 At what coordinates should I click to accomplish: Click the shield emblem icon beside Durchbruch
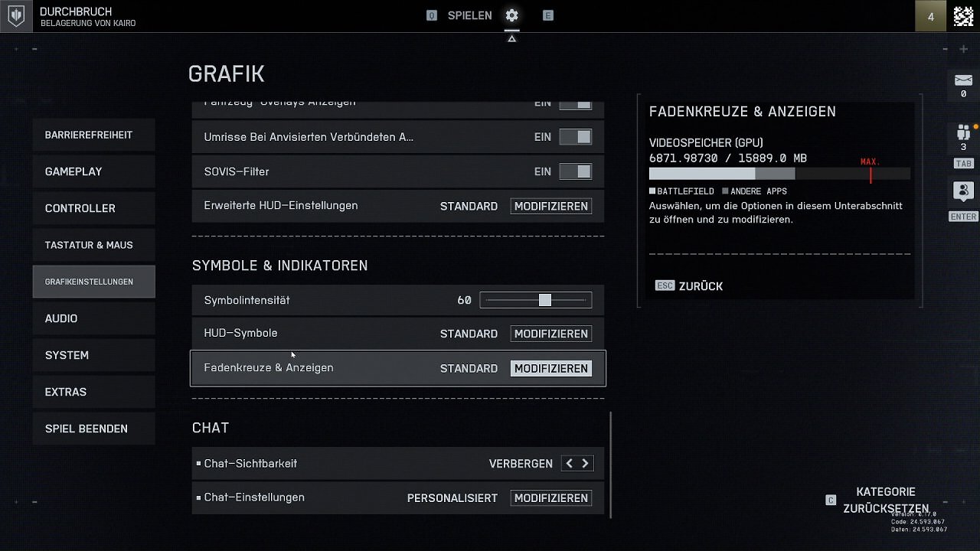[16, 16]
